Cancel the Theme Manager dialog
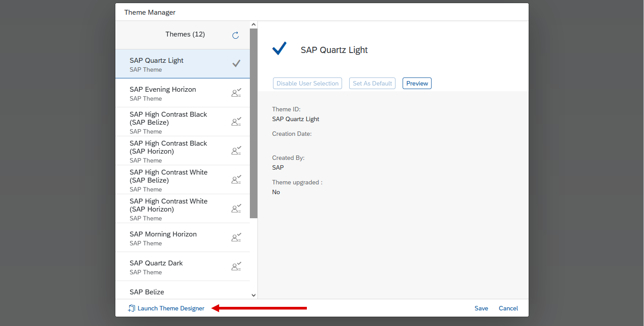The width and height of the screenshot is (644, 326). [508, 308]
